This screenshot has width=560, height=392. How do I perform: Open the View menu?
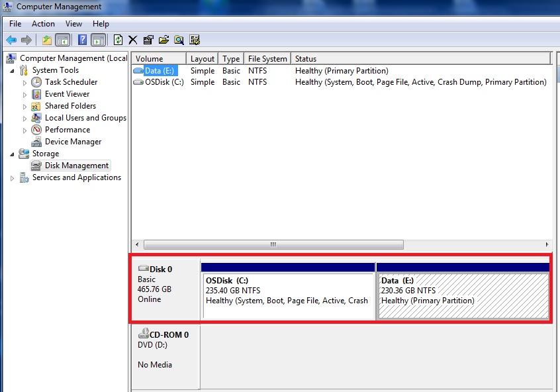[x=73, y=23]
